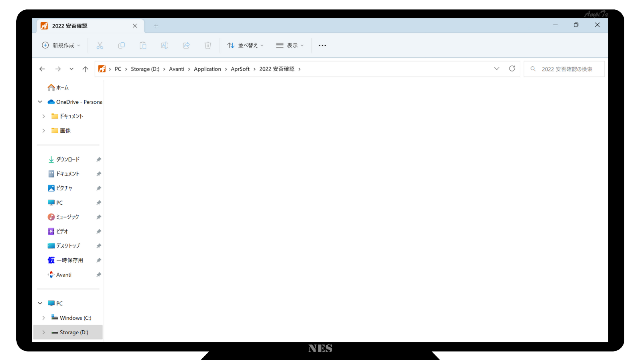
Task: Click the New item creation button
Action: point(61,45)
